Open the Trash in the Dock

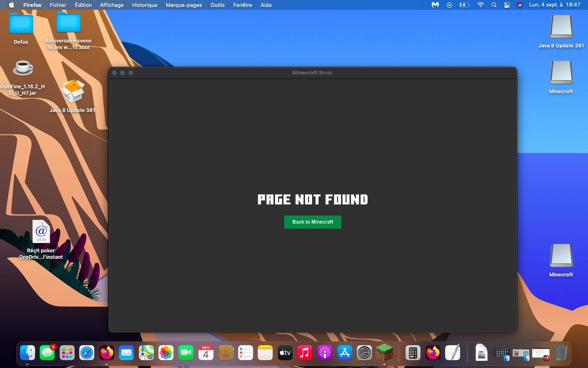coord(561,352)
